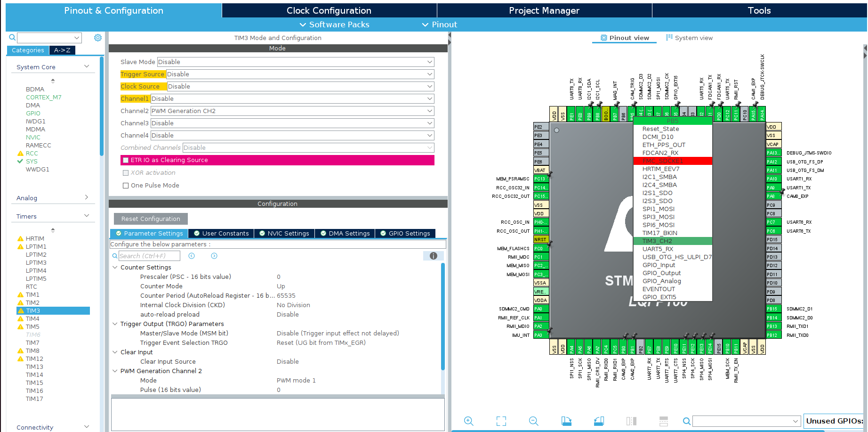Toggle ETR IO as Clearing Source
This screenshot has height=432, width=868.
click(126, 160)
